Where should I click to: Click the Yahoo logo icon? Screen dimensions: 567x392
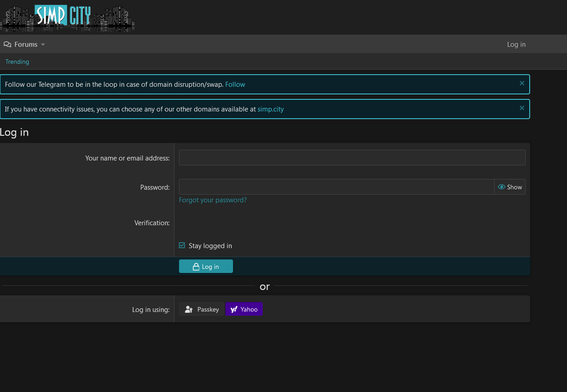pos(234,309)
